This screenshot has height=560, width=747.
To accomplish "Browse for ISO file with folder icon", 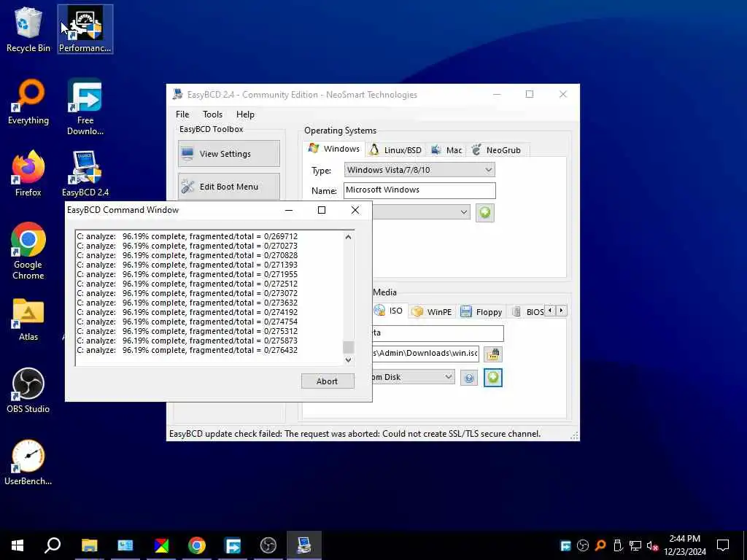I will pos(493,354).
